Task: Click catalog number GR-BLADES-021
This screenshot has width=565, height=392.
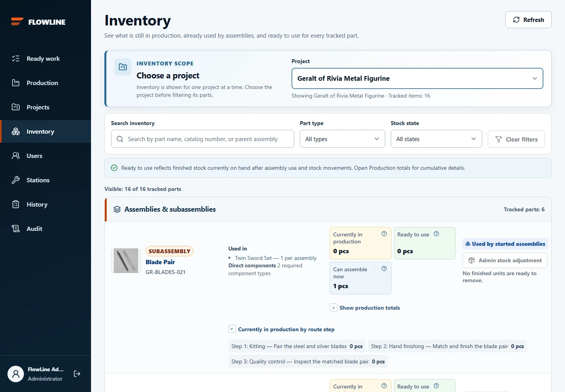Action: (x=166, y=272)
